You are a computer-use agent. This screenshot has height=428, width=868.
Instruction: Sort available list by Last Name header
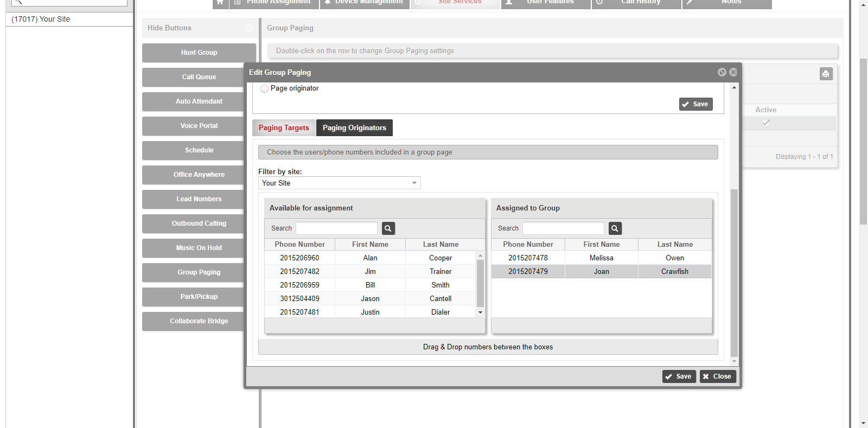point(441,245)
